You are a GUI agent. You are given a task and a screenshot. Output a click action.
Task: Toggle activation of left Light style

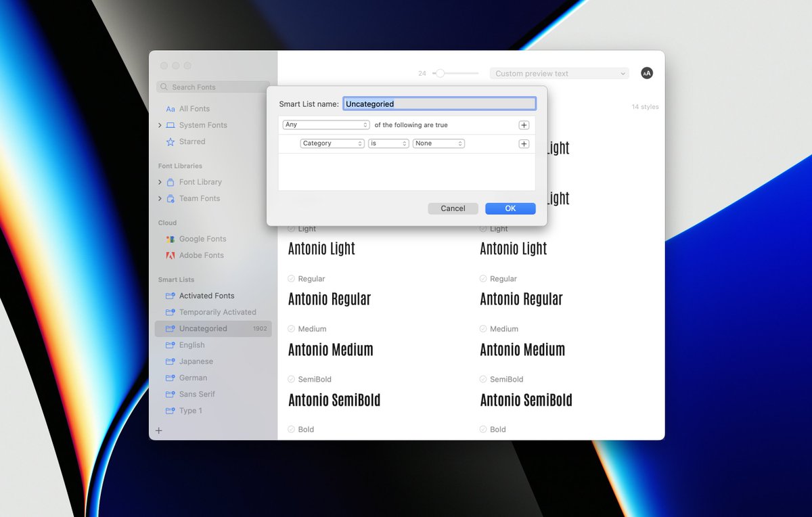(x=292, y=229)
